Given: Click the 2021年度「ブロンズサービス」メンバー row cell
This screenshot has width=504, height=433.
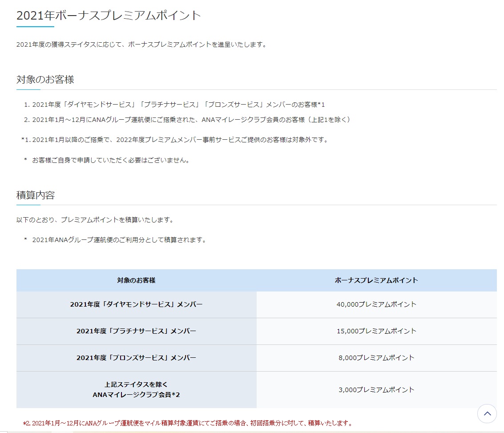Looking at the screenshot, I should (136, 358).
